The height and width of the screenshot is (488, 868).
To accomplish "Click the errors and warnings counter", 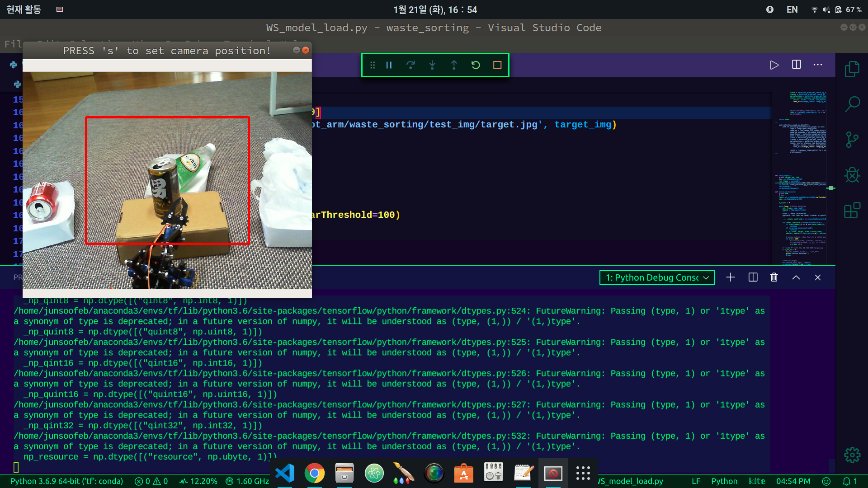I will click(x=151, y=481).
